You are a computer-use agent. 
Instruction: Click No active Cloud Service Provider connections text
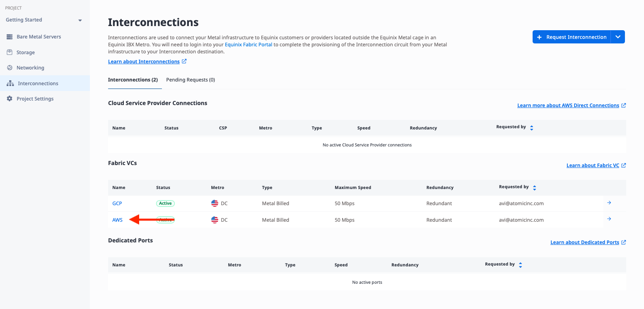click(367, 145)
